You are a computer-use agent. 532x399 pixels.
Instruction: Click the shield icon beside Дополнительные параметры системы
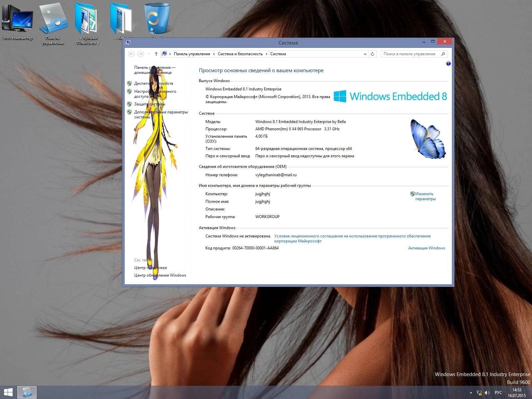[x=129, y=112]
